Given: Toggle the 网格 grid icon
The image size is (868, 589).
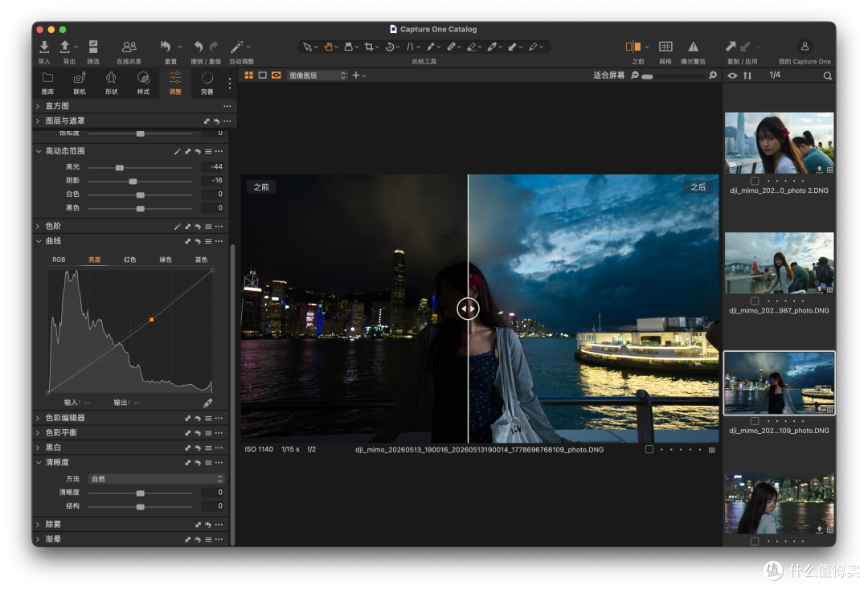Looking at the screenshot, I should pyautogui.click(x=665, y=47).
